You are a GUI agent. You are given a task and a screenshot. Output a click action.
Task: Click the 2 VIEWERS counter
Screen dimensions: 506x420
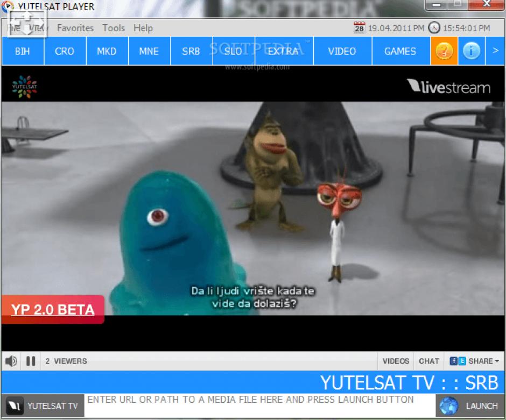(x=66, y=361)
